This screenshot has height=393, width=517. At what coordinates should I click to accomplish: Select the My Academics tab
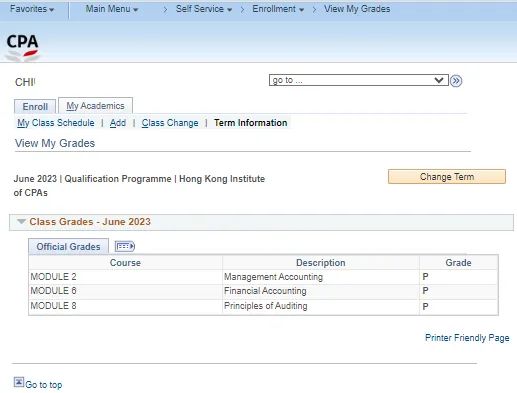pyautogui.click(x=95, y=106)
